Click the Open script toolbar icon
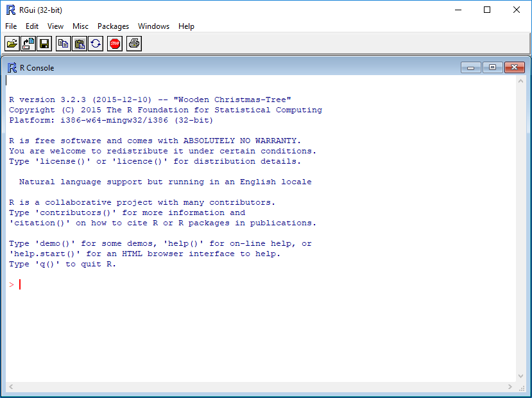This screenshot has width=532, height=398. click(x=12, y=44)
